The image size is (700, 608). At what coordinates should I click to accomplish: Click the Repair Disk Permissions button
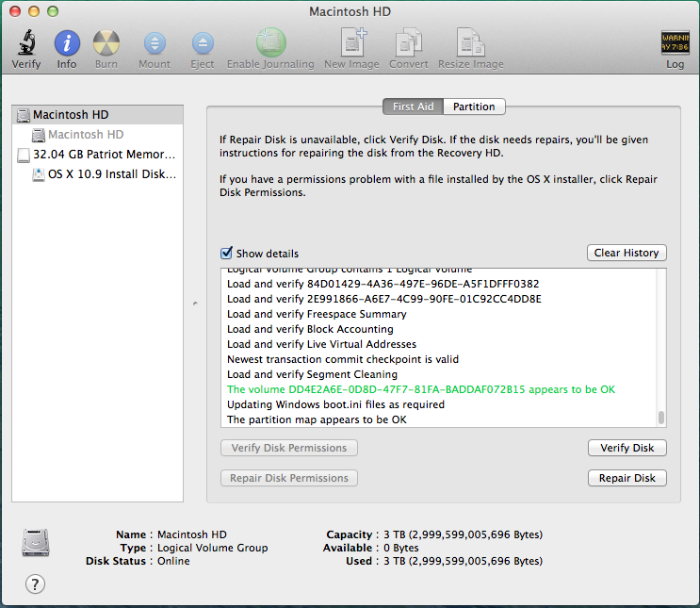[x=289, y=478]
